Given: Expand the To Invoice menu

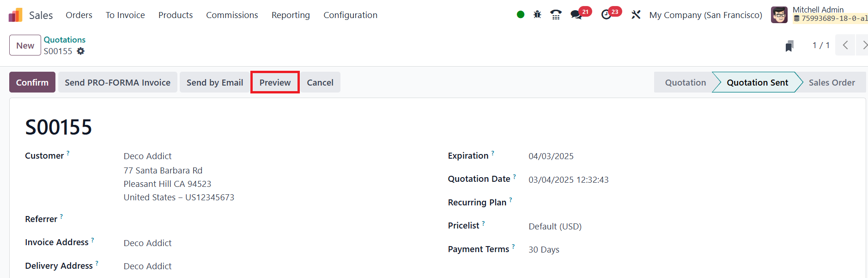Looking at the screenshot, I should click(x=125, y=15).
